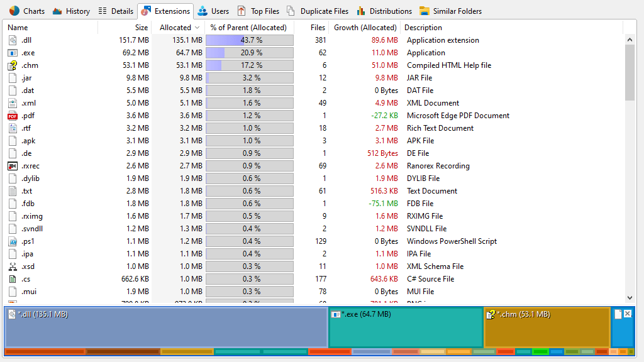Viewport: 644px width, 362px height.
Task: Sort by Growth (Allocated) column header
Action: [x=365, y=28]
